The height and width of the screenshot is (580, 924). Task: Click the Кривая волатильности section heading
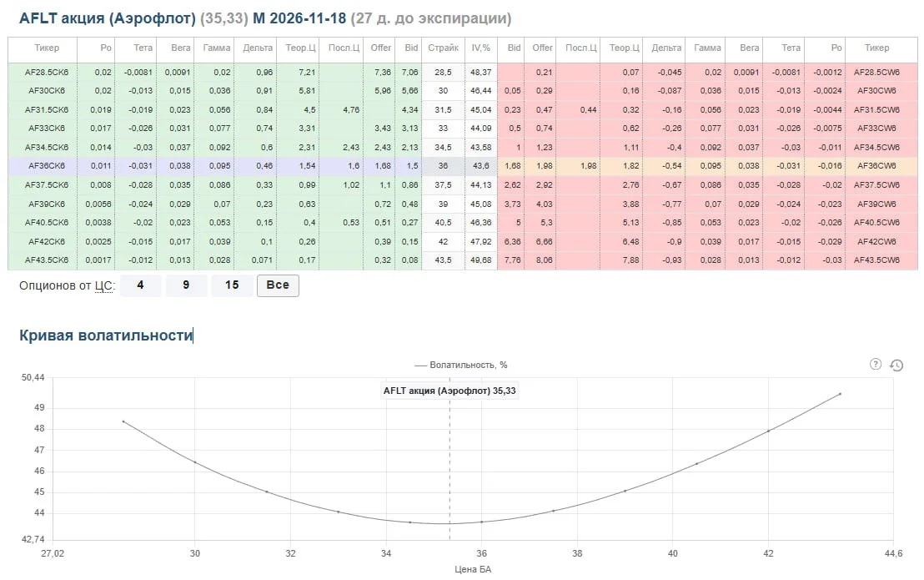(106, 335)
